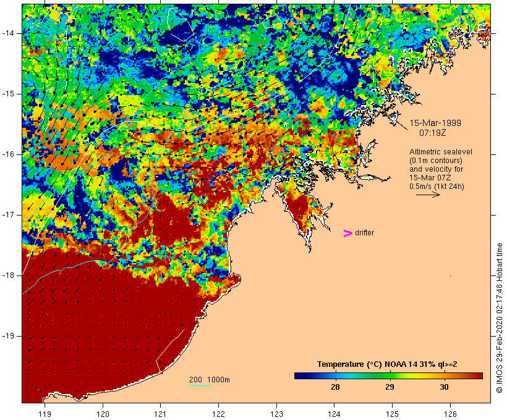507x420 pixels.
Task: Click the '29' color bar tick label
Action: (390, 387)
